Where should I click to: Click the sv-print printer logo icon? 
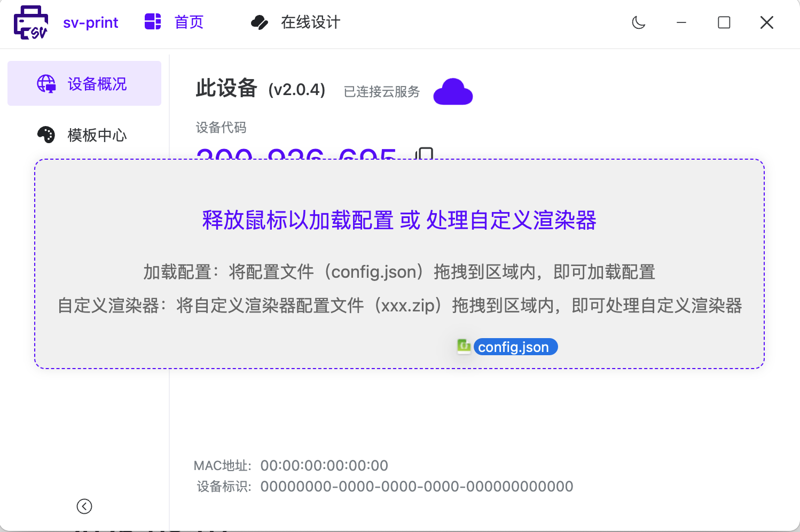coord(31,22)
